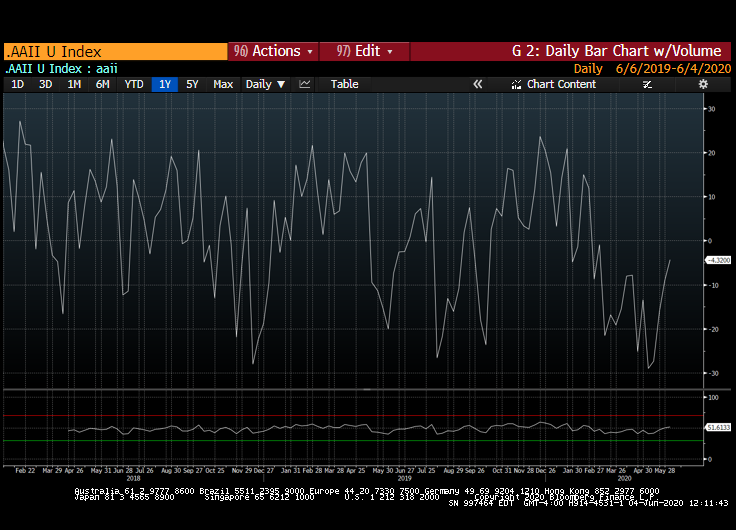
Task: Select the 5Y time range
Action: pyautogui.click(x=192, y=84)
